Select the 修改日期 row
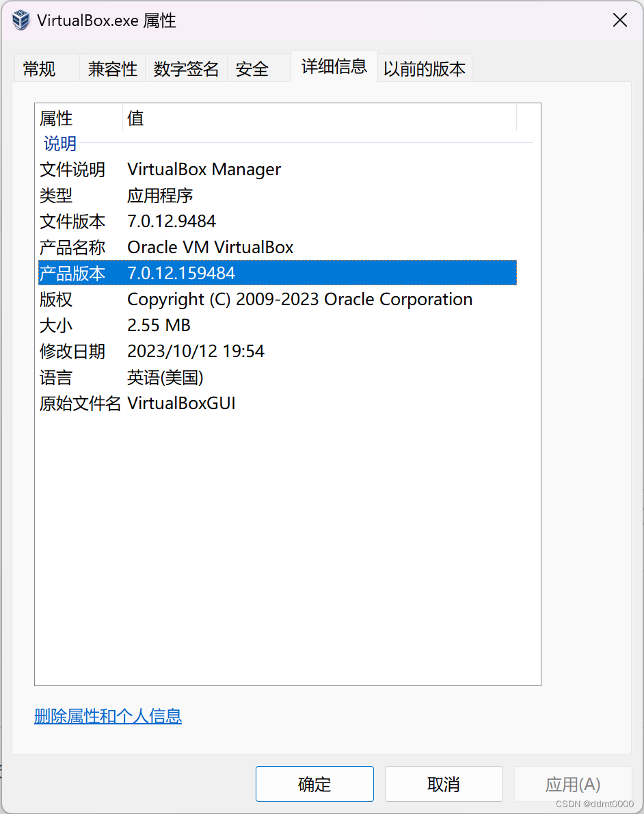Viewport: 644px width, 814px height. pos(205,351)
